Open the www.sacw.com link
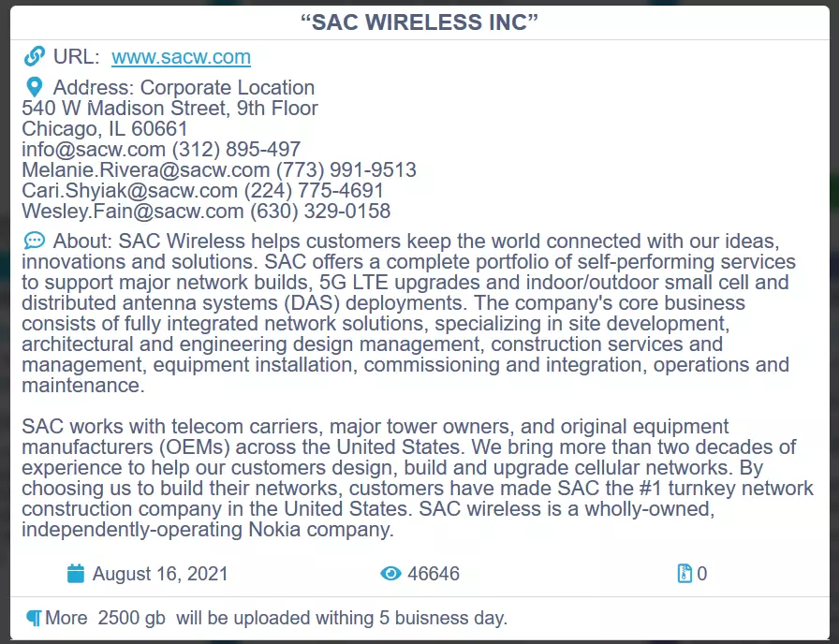839x644 pixels. (181, 57)
